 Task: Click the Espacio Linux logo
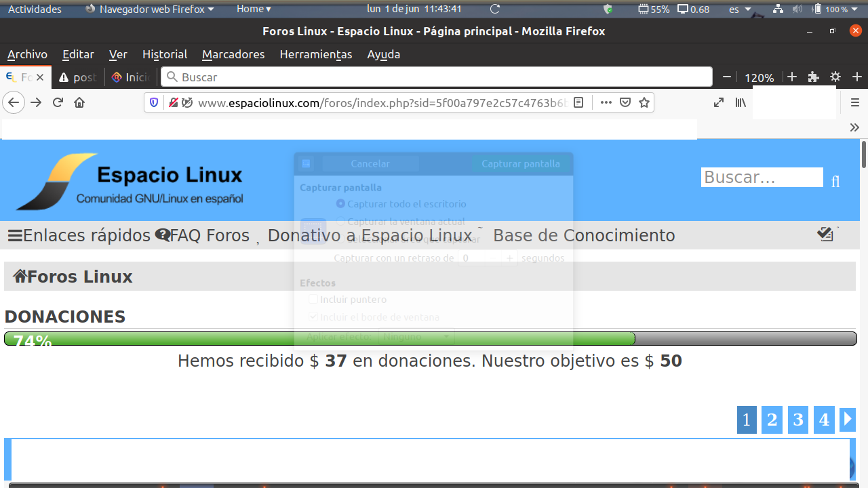pos(130,181)
